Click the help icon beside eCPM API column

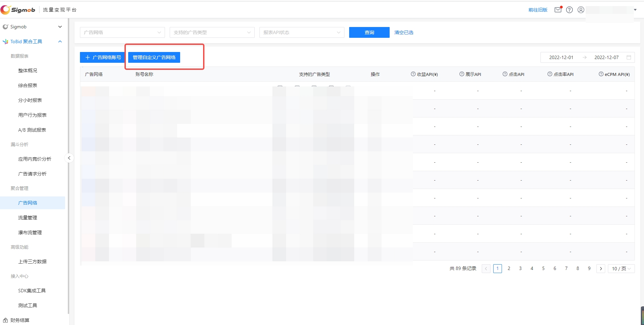(601, 74)
